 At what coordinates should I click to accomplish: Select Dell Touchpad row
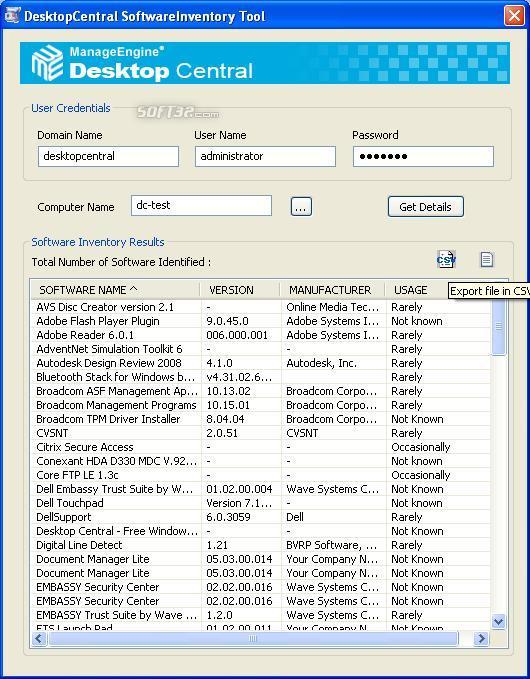[x=261, y=503]
